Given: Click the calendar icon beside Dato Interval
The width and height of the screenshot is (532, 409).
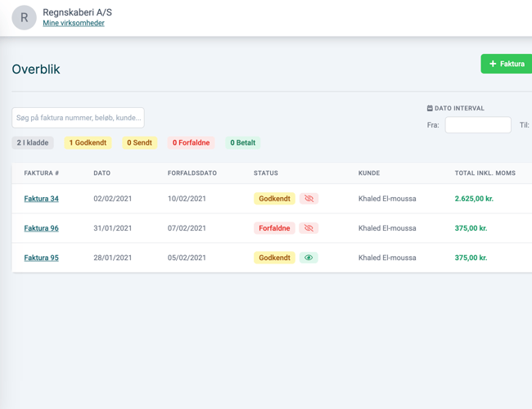Looking at the screenshot, I should 430,108.
